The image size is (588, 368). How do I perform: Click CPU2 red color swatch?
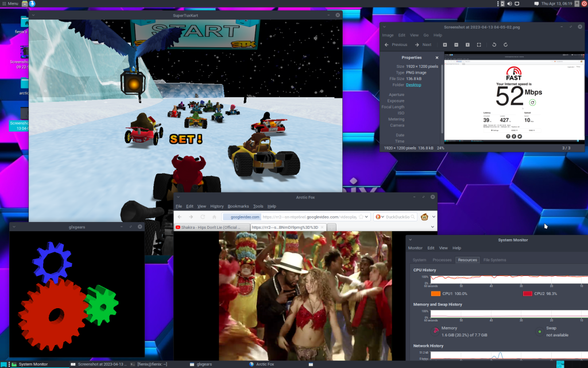pos(527,294)
